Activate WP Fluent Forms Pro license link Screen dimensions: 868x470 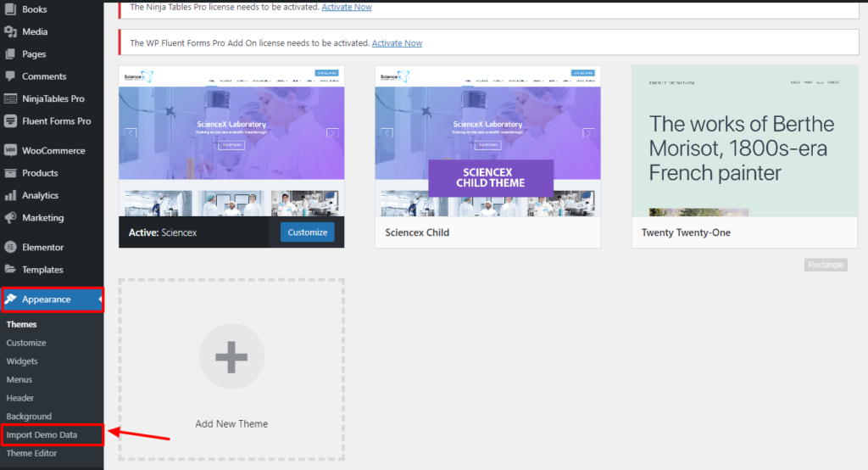(397, 42)
